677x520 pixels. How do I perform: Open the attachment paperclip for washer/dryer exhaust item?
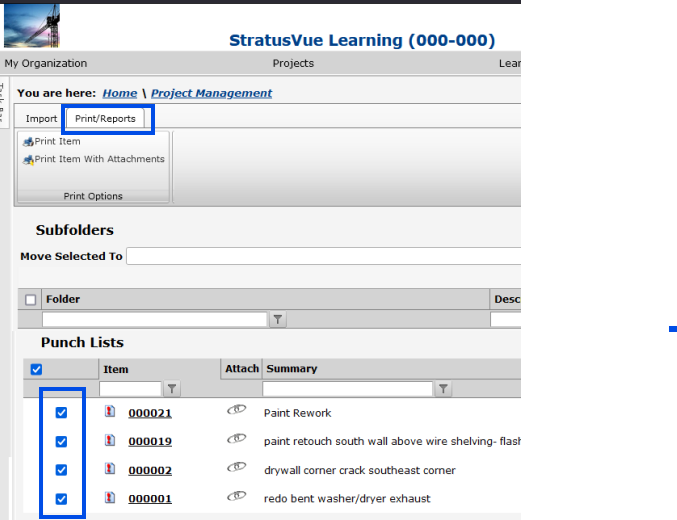click(237, 496)
